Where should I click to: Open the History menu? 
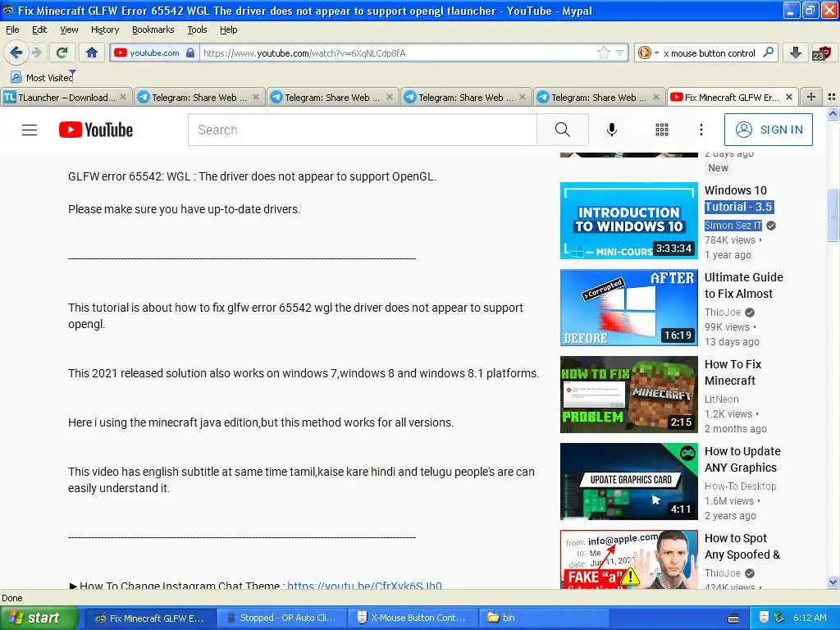[x=104, y=30]
